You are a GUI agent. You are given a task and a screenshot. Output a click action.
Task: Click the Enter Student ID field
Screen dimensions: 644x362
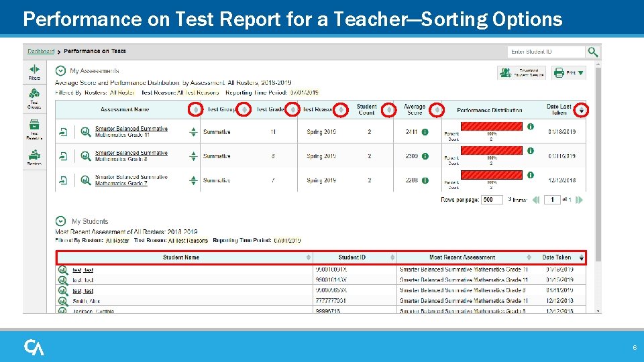[546, 52]
